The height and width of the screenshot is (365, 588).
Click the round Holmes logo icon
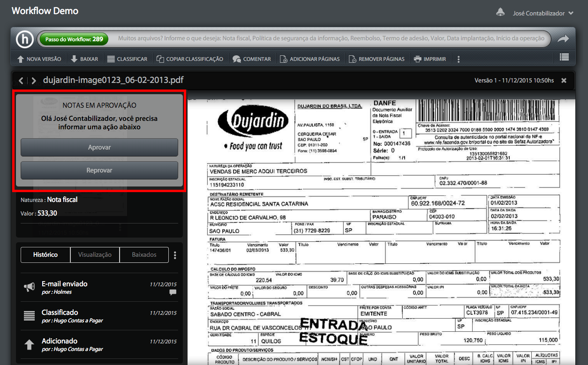pyautogui.click(x=24, y=39)
